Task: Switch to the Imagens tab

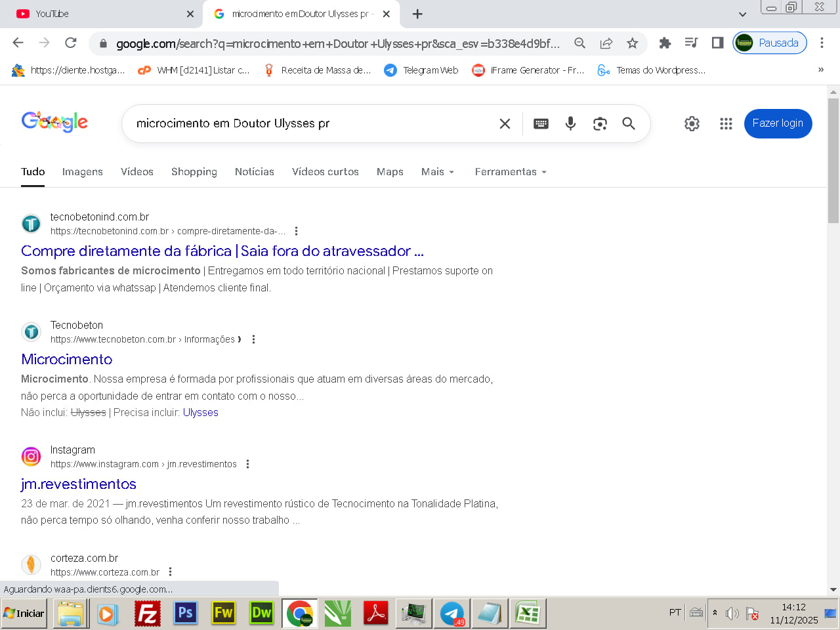Action: [82, 172]
